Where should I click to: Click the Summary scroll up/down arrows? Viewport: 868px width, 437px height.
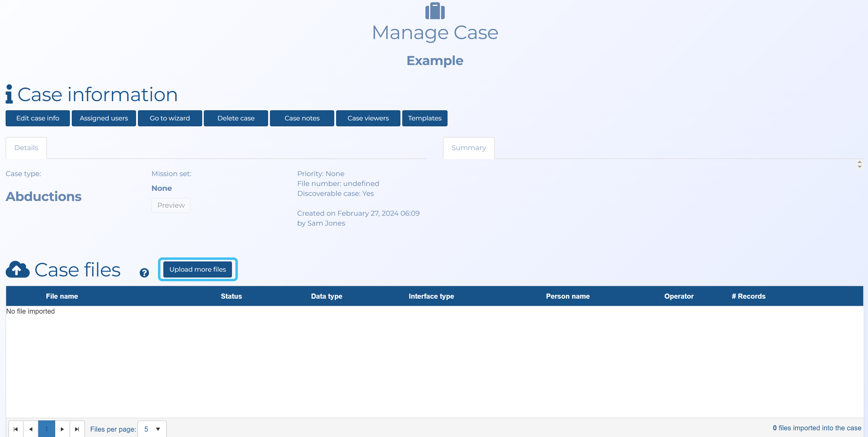click(859, 164)
